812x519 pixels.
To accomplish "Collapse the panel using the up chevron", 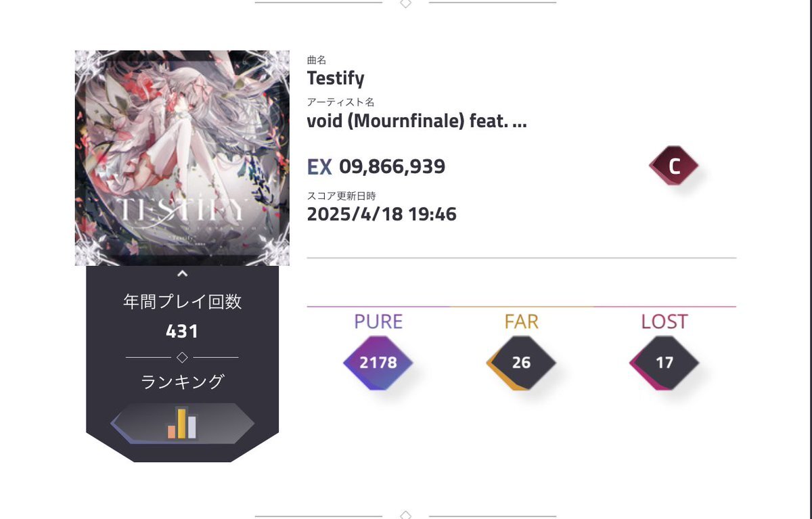I will click(x=182, y=274).
